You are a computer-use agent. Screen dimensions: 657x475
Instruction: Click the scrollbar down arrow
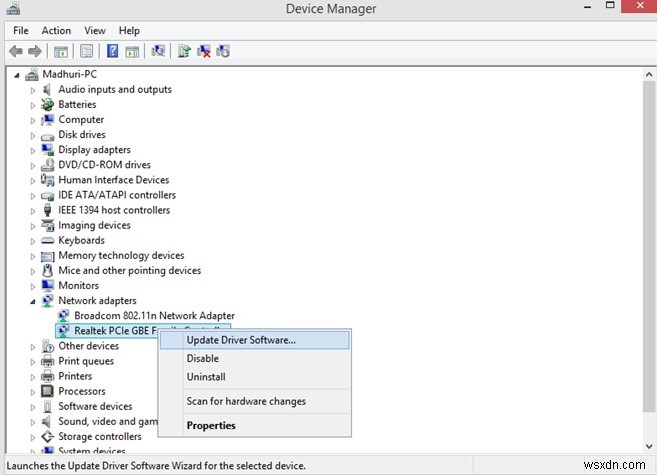point(649,447)
